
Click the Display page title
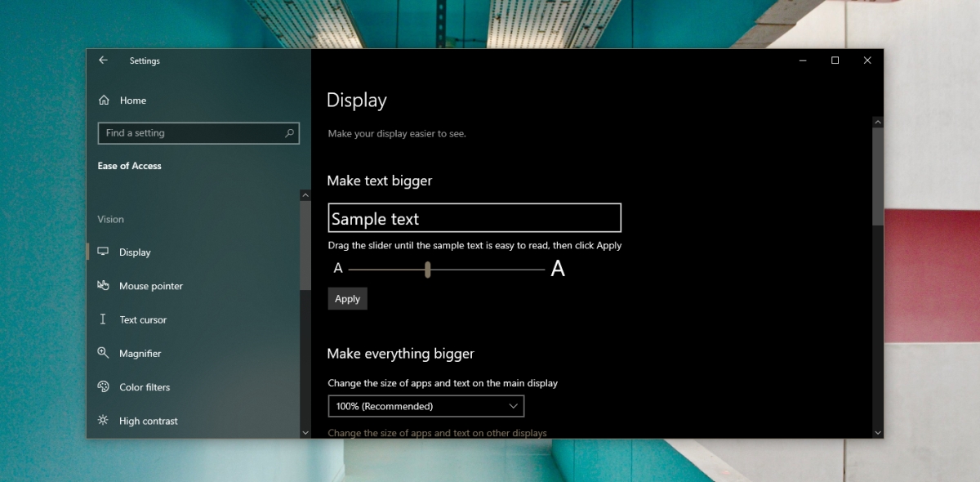[357, 100]
